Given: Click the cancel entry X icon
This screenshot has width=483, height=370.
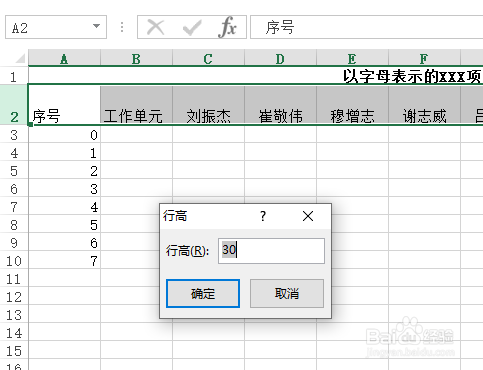Looking at the screenshot, I should [155, 27].
